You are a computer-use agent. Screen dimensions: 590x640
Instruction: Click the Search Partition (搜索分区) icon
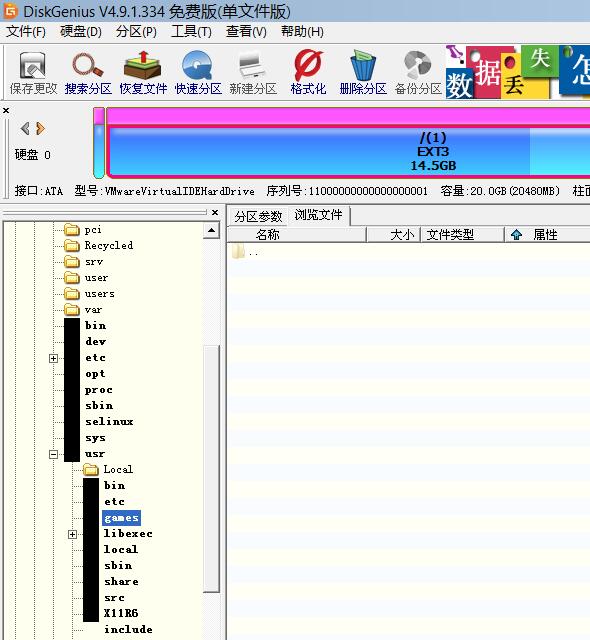88,73
